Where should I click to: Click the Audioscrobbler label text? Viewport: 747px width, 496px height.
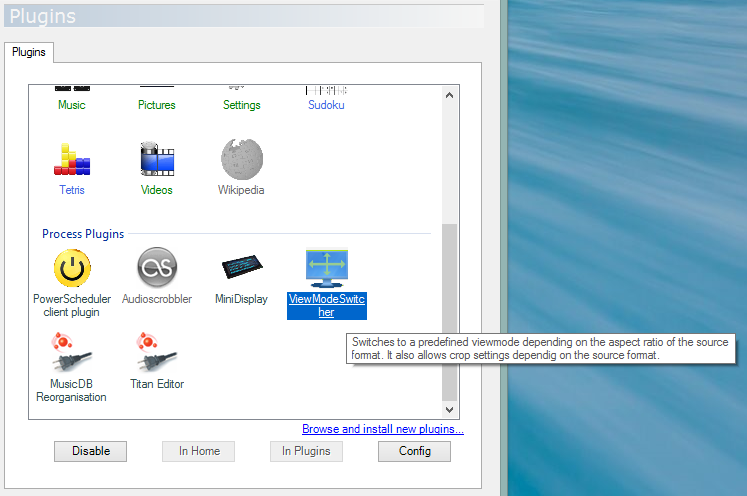[x=157, y=299]
